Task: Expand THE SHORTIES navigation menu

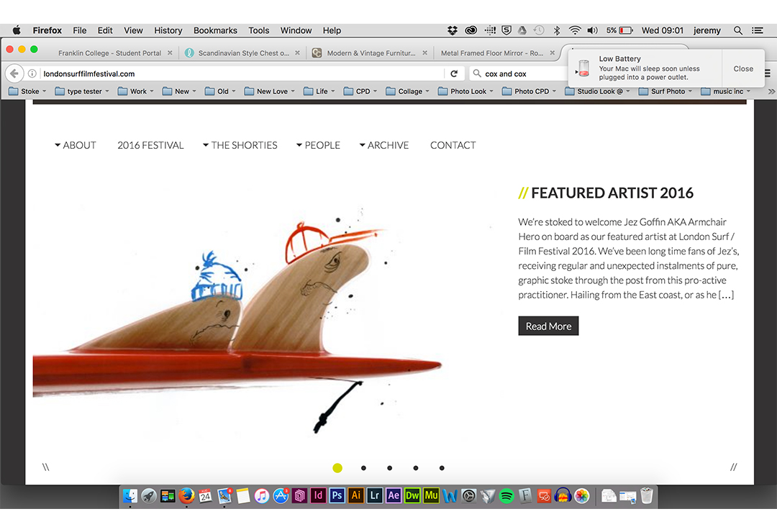Action: (240, 145)
